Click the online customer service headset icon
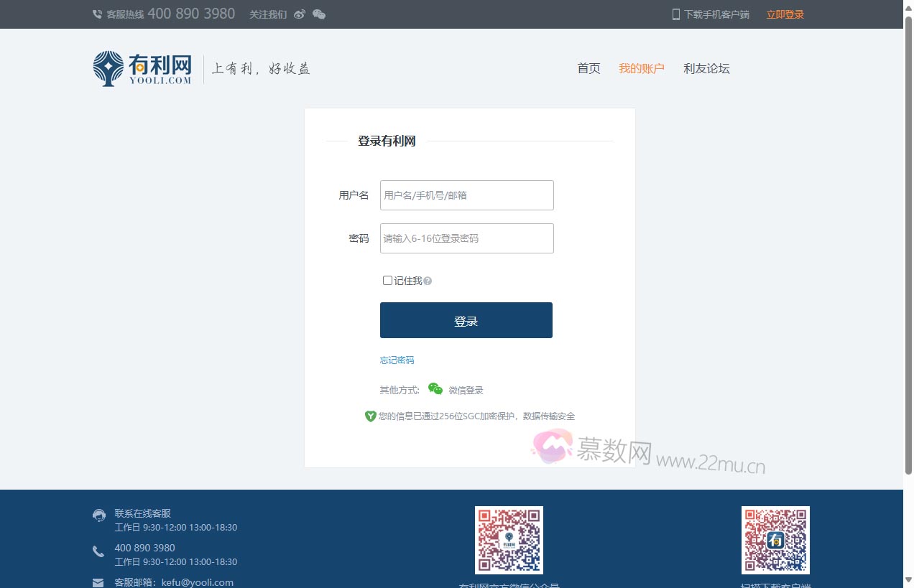Screen dimensions: 914x588 99,515
